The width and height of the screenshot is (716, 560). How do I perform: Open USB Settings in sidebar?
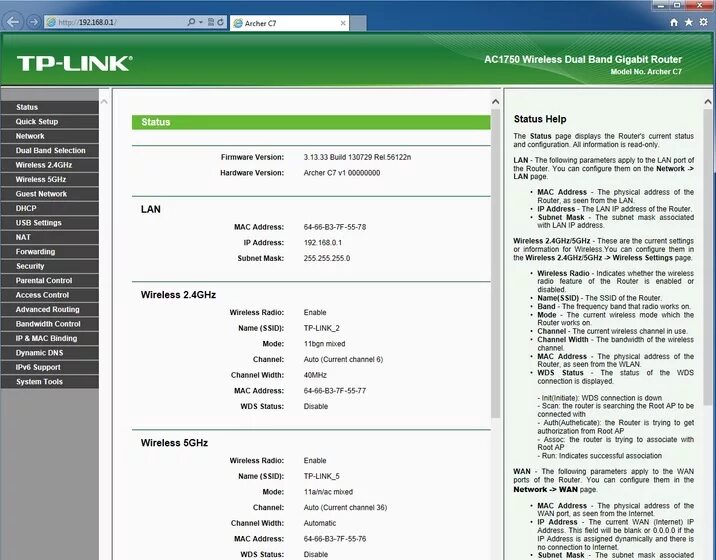[x=49, y=223]
